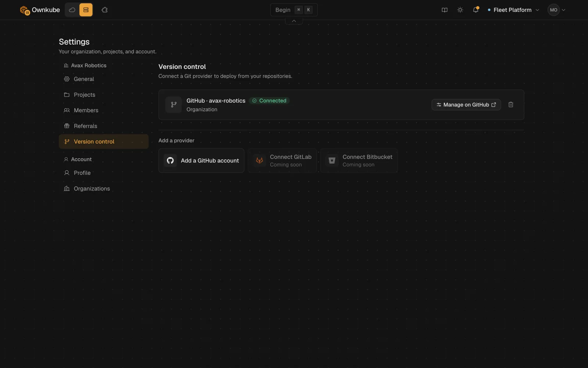This screenshot has height=368, width=588.
Task: Toggle the sun theme icon
Action: click(460, 10)
